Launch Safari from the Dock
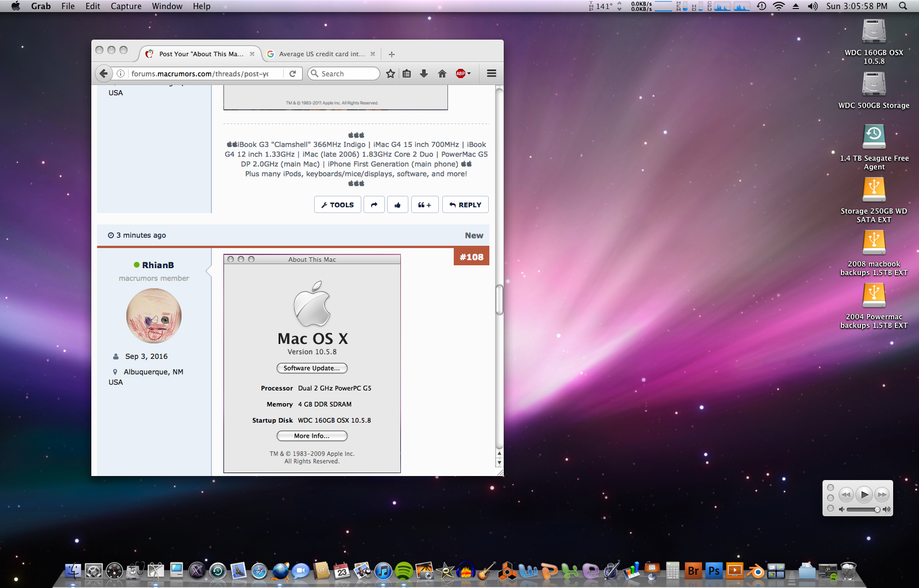 click(259, 571)
